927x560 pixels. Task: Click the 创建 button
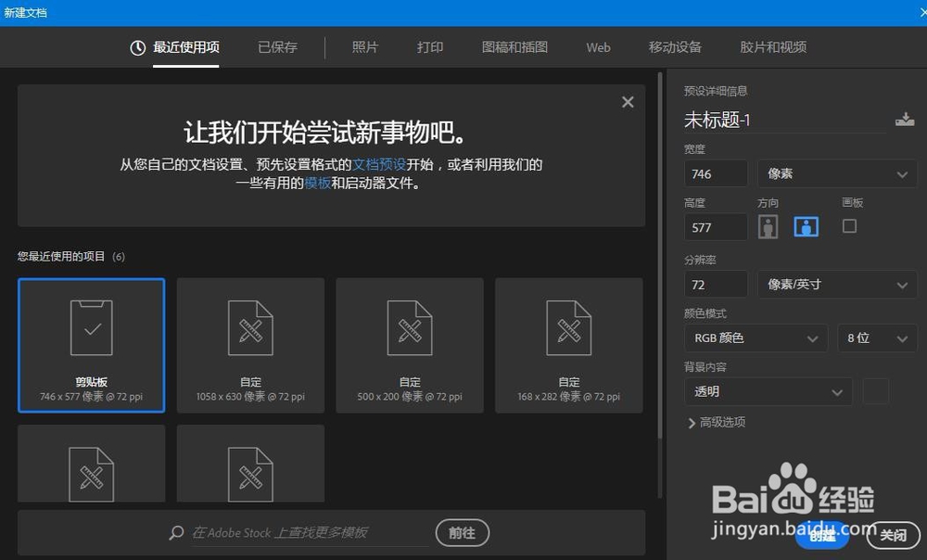click(822, 535)
